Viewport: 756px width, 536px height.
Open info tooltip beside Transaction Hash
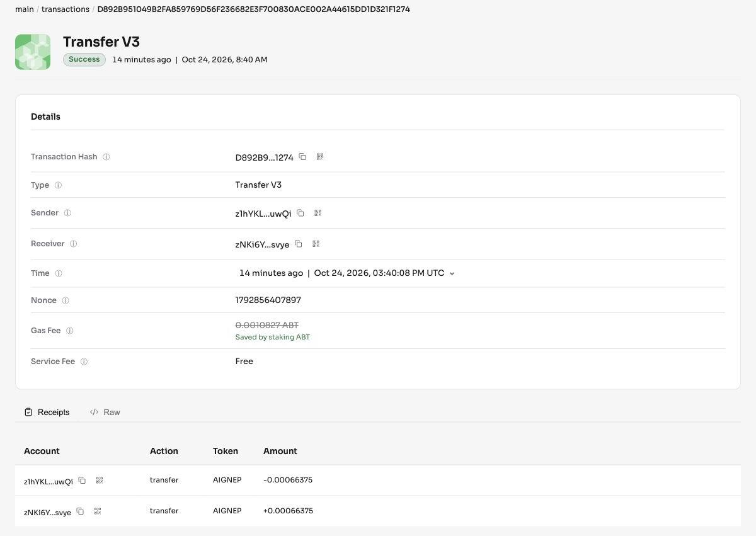coord(106,157)
